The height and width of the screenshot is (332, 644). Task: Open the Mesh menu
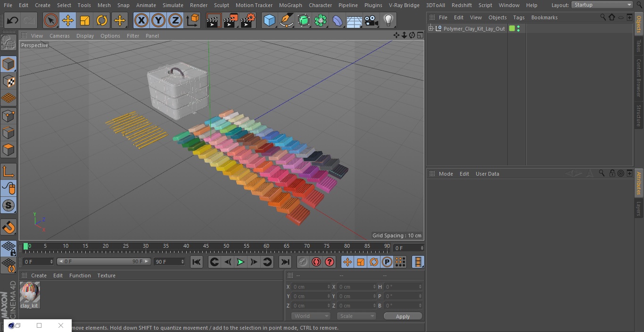pyautogui.click(x=104, y=5)
